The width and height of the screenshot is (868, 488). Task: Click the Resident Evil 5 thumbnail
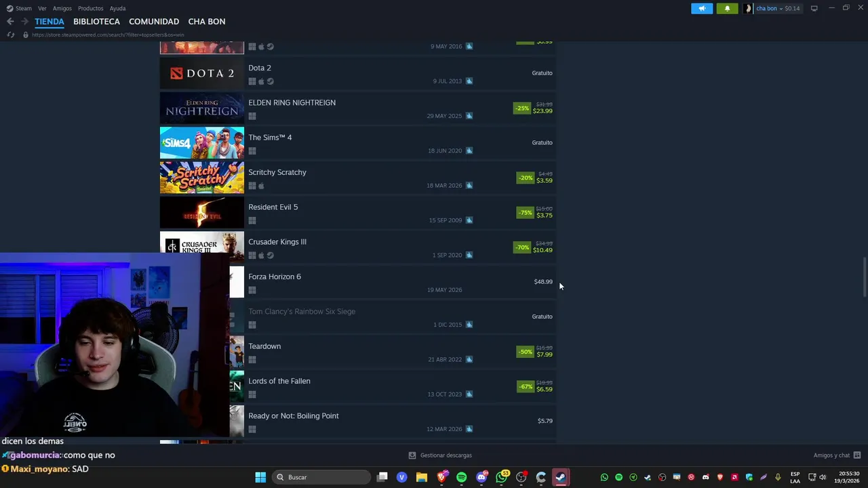pos(202,213)
